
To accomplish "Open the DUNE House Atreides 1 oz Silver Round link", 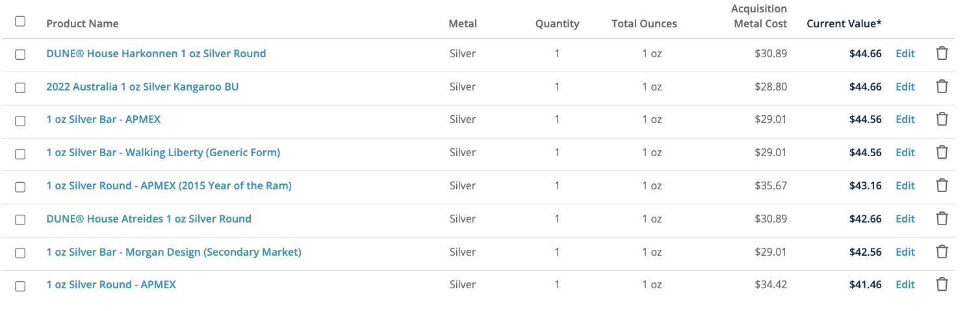I will point(149,219).
